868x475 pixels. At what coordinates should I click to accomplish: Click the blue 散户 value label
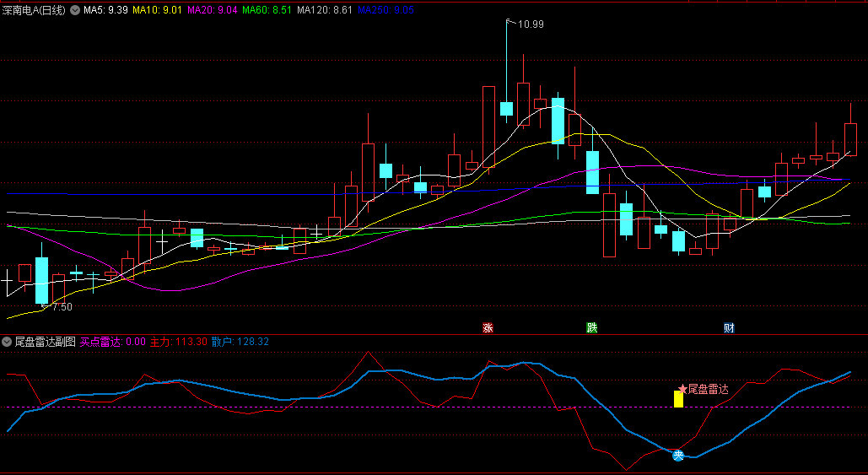(240, 342)
